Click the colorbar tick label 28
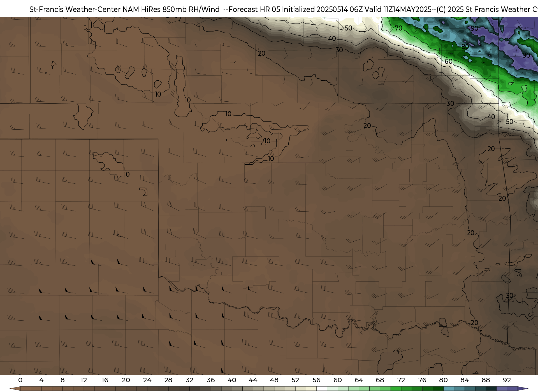This screenshot has width=538, height=392. pos(168,380)
